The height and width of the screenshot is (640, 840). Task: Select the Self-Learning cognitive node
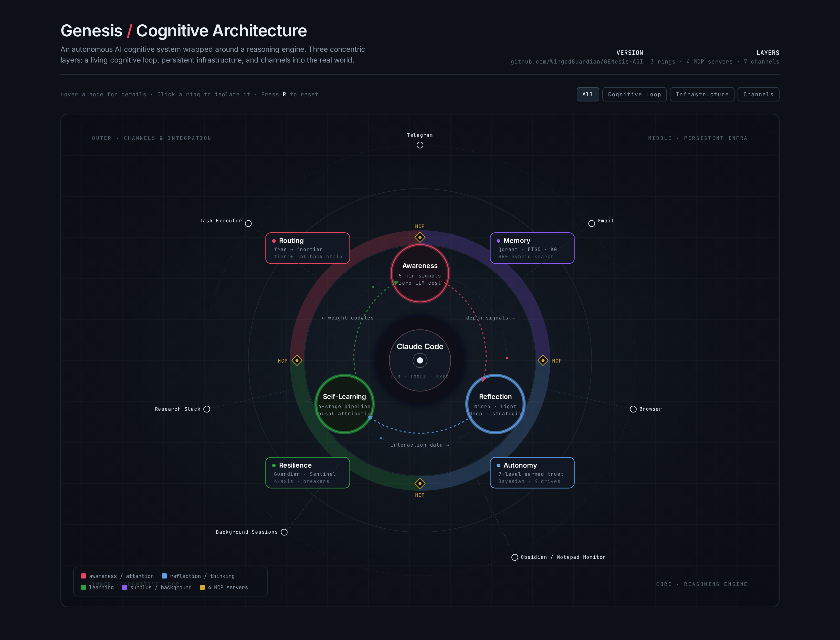coord(345,404)
